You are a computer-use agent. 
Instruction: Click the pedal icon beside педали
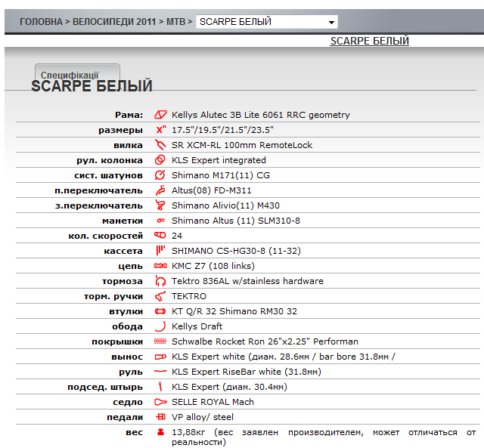tap(160, 417)
